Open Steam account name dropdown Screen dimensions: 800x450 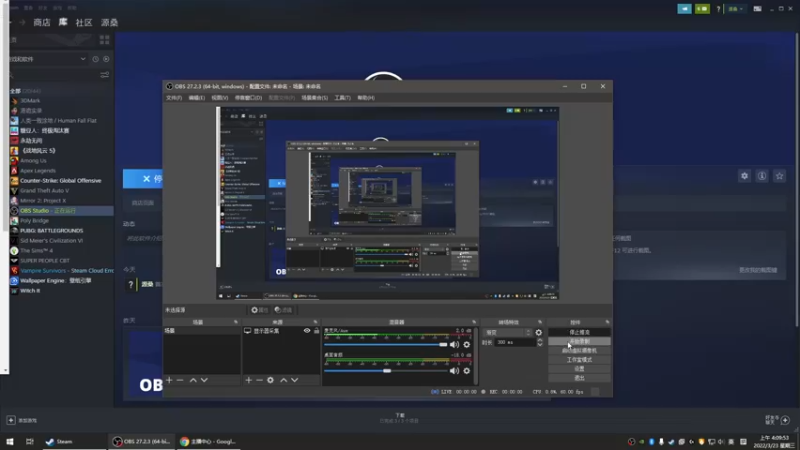point(735,9)
